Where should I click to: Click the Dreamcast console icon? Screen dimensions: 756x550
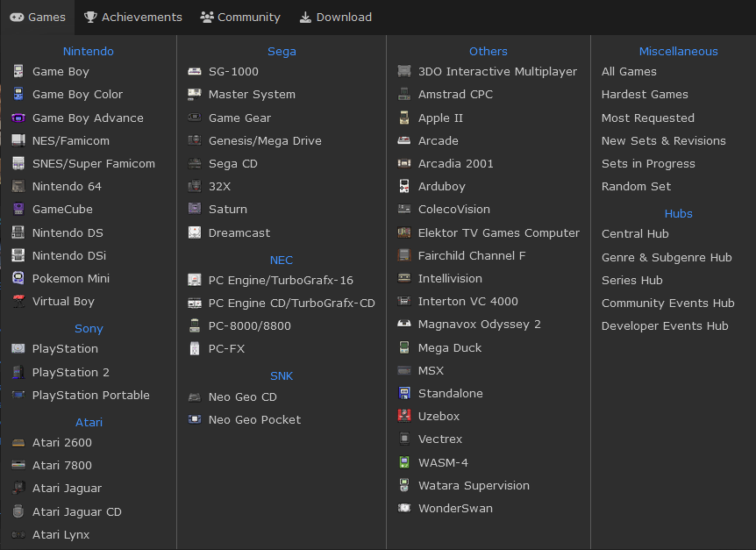195,232
